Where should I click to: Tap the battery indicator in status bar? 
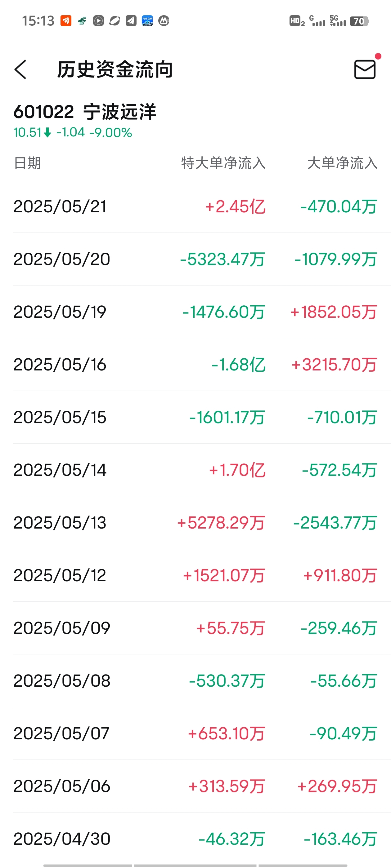(x=359, y=21)
